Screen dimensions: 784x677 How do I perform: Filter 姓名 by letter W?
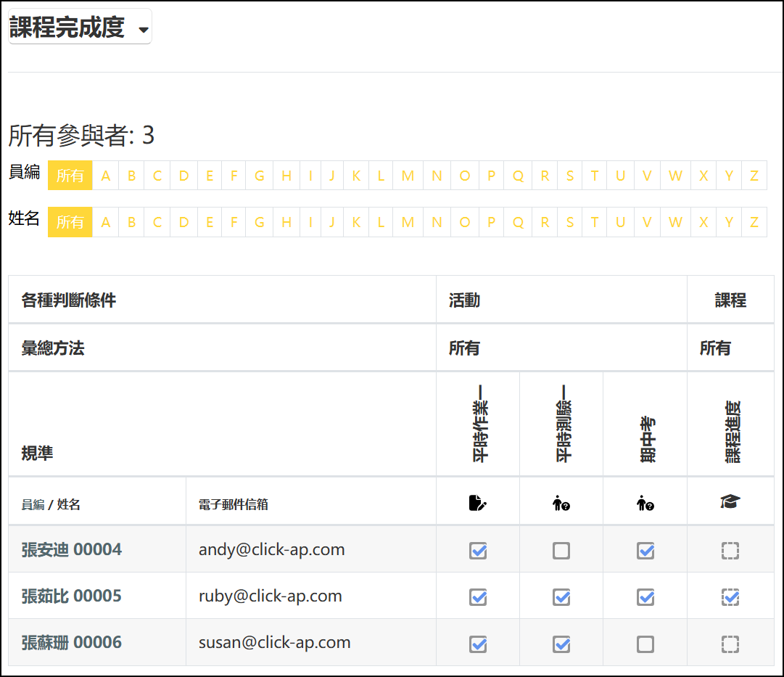[675, 221]
